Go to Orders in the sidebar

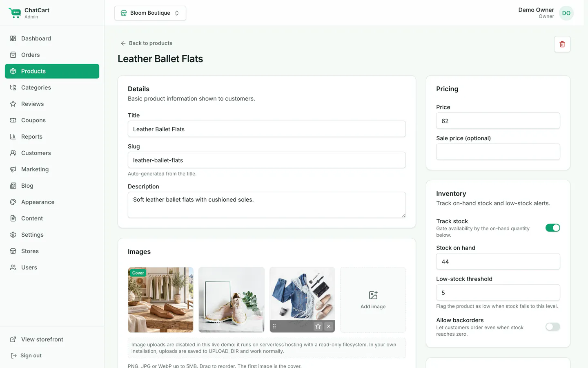pos(52,55)
